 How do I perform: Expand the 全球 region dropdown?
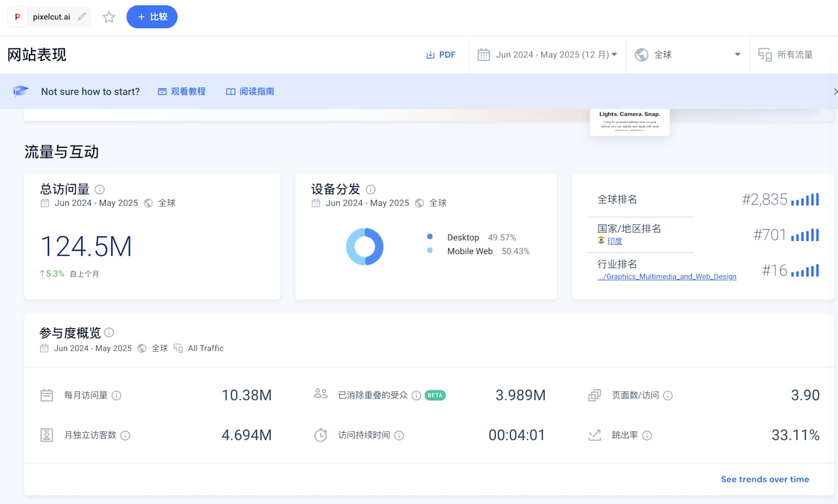(687, 55)
